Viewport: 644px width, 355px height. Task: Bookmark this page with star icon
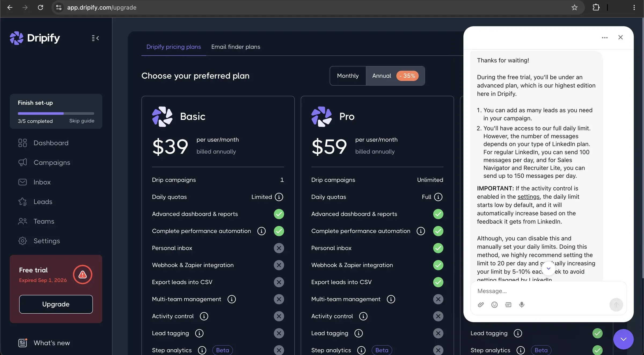(574, 8)
